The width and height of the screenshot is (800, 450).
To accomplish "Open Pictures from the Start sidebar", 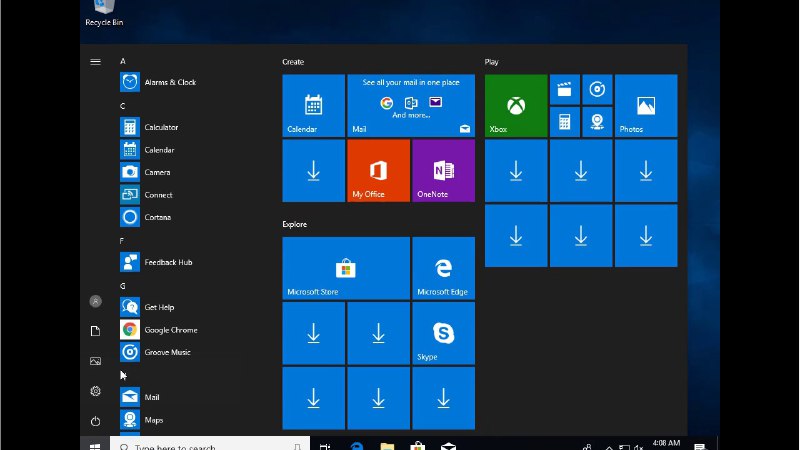I will coord(95,361).
